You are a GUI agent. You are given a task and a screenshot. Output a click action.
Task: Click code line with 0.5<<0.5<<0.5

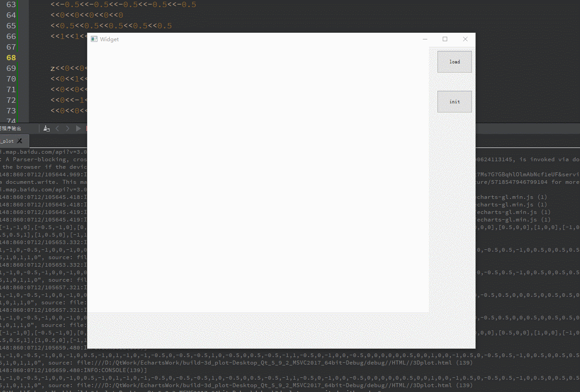[111, 26]
